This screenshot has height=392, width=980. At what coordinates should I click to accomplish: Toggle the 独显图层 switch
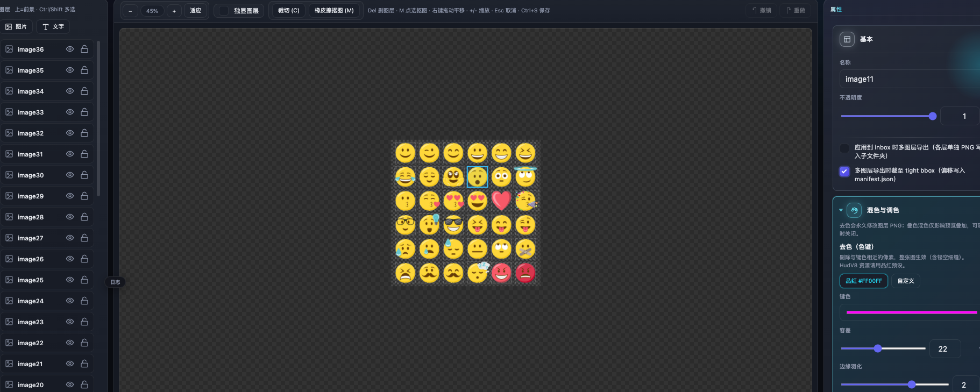pos(224,11)
